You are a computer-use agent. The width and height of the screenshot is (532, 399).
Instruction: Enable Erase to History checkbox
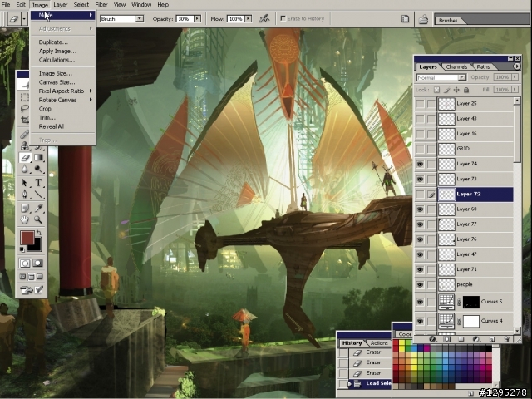(x=283, y=18)
